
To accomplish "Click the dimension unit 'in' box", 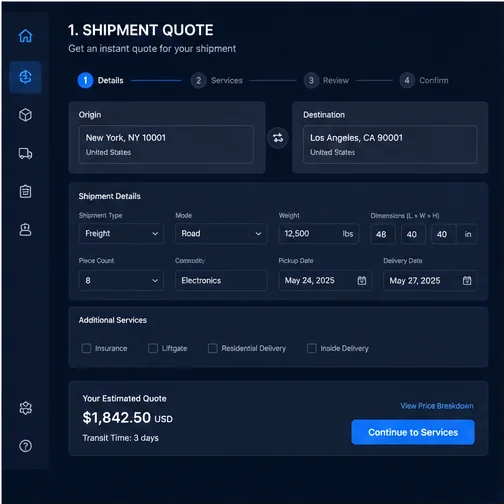I will (x=468, y=234).
